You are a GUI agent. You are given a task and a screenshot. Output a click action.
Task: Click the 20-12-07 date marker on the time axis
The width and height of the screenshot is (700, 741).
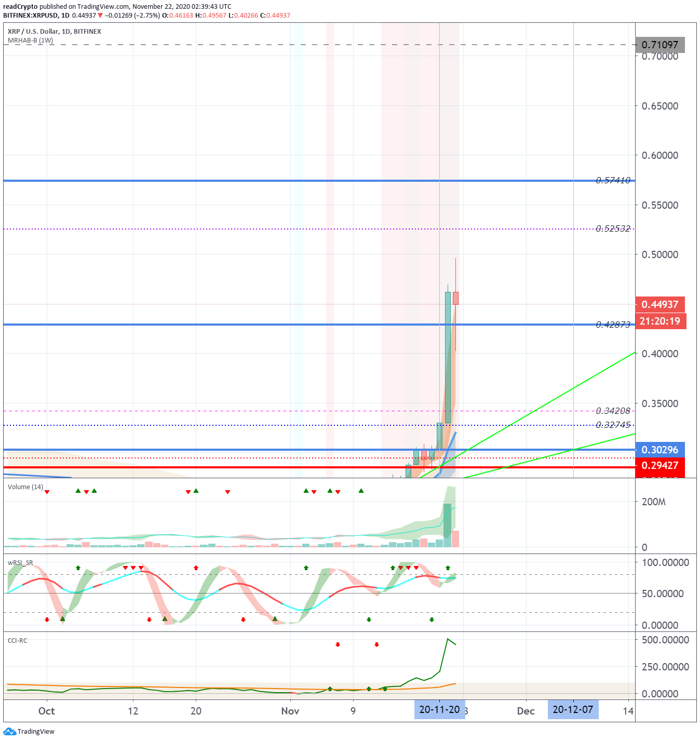pos(573,710)
